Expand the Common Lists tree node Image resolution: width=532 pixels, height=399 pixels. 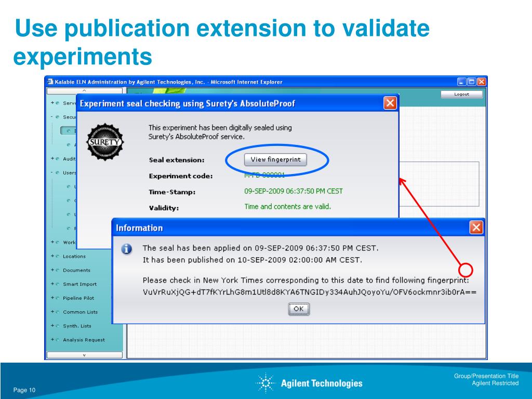pyautogui.click(x=52, y=312)
